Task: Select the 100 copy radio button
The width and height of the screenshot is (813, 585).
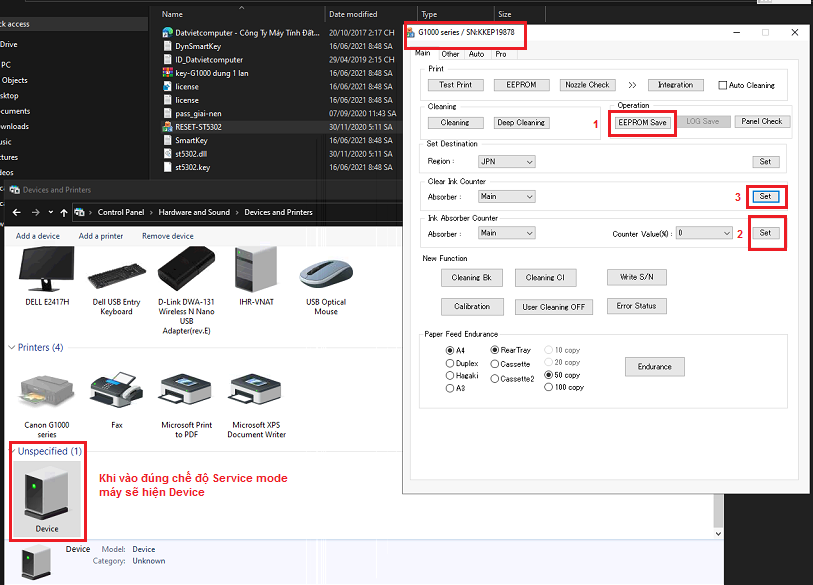Action: pyautogui.click(x=548, y=387)
